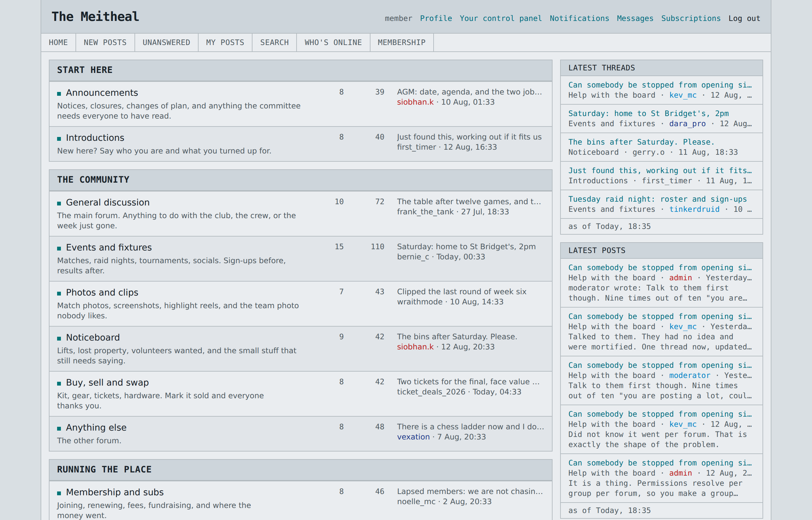Click the square icon beside Noticeboard

[59, 338]
